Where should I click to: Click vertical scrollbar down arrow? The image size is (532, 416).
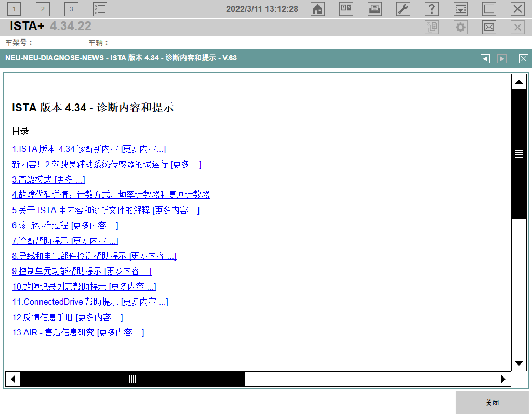pos(519,363)
